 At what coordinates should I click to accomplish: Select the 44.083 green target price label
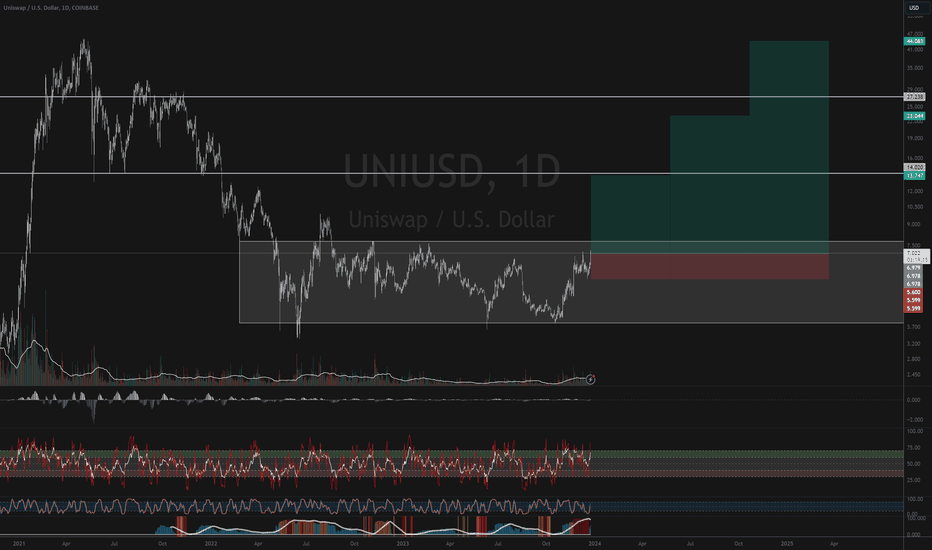[914, 41]
